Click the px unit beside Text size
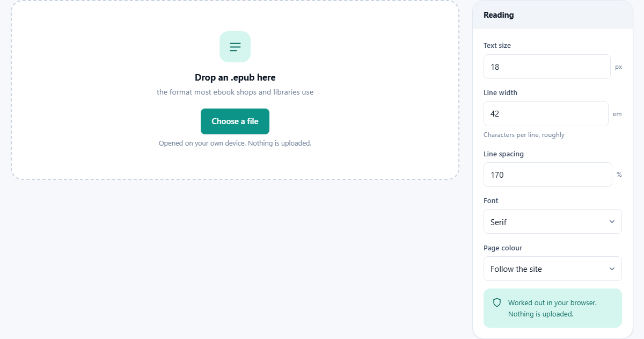 click(x=618, y=67)
